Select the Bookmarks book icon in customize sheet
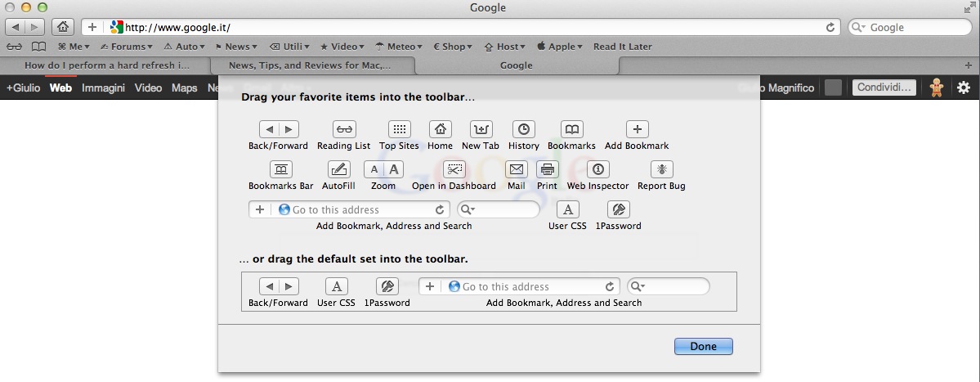The image size is (980, 382). (572, 129)
